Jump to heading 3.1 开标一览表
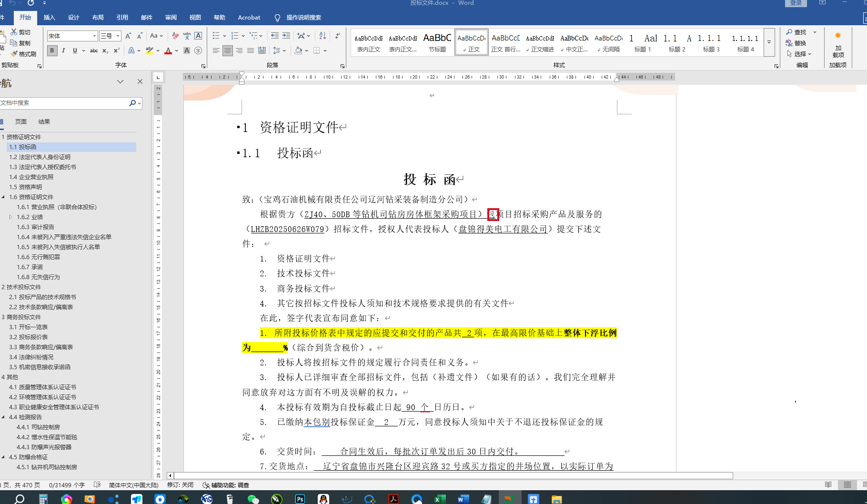This screenshot has height=504, width=867. point(29,327)
